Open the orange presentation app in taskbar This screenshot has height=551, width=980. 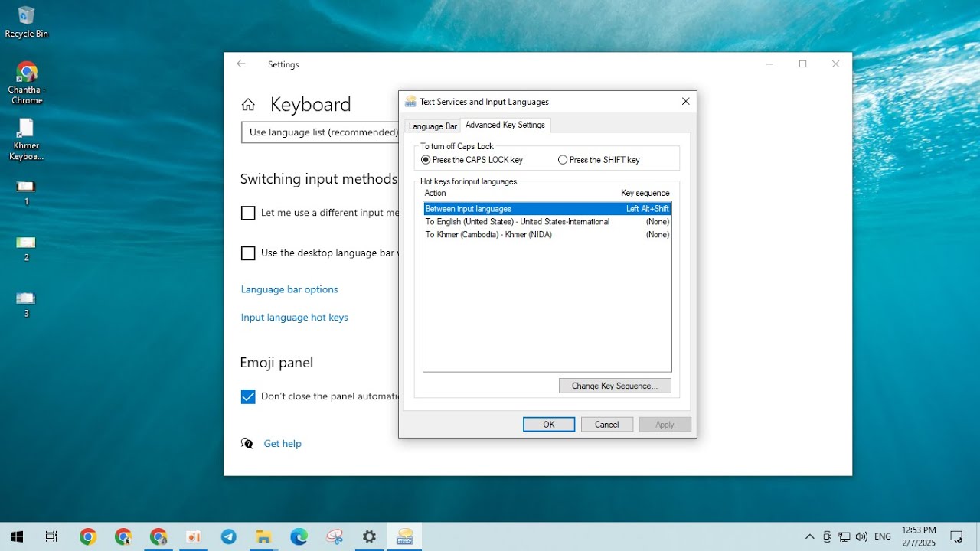tap(194, 536)
